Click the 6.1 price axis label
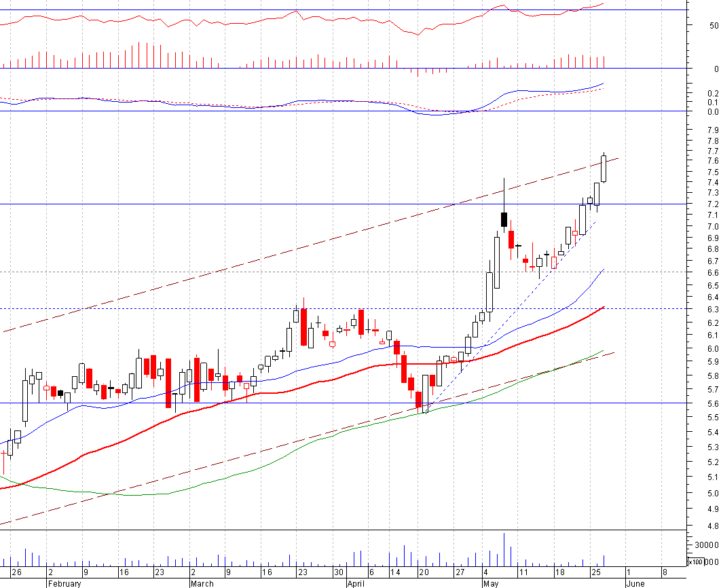The image size is (721, 588). (713, 335)
